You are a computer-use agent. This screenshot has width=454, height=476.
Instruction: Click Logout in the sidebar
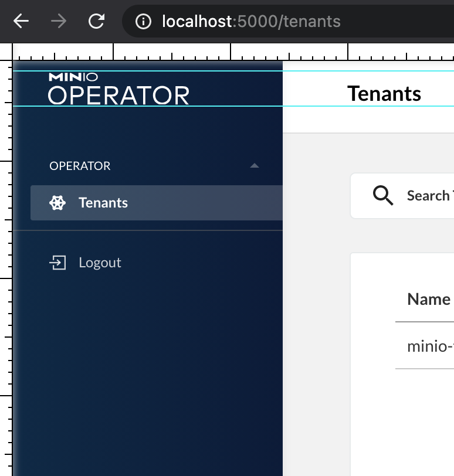(x=100, y=263)
